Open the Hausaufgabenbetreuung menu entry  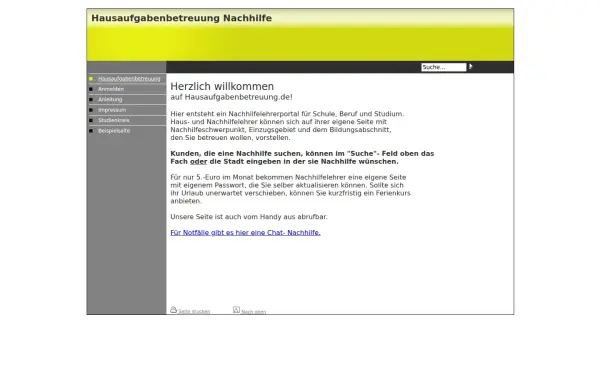pyautogui.click(x=129, y=78)
